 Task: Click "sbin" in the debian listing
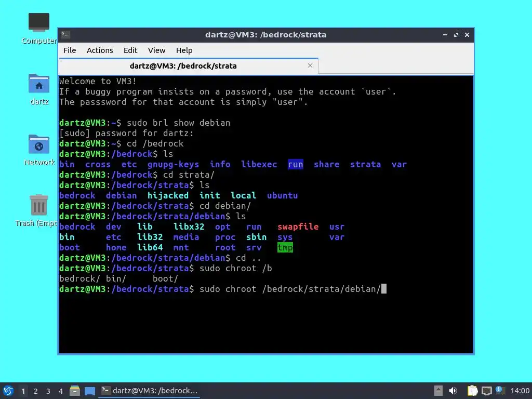pyautogui.click(x=257, y=237)
